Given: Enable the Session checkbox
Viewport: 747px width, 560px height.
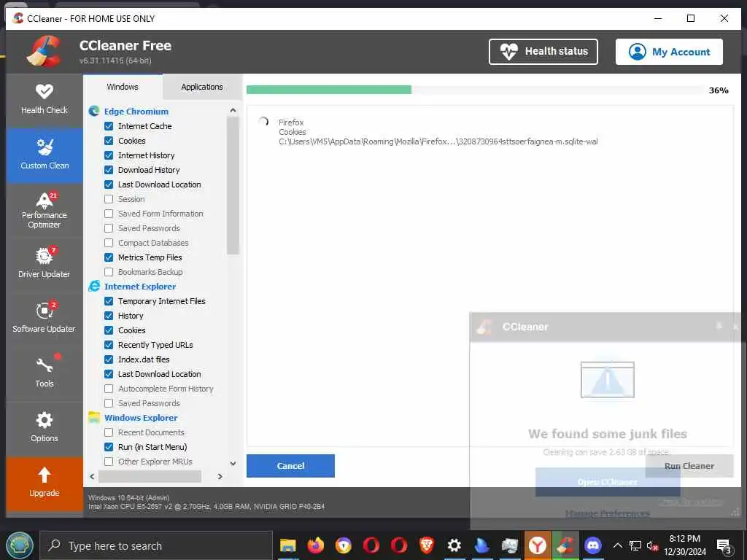Looking at the screenshot, I should tap(109, 199).
